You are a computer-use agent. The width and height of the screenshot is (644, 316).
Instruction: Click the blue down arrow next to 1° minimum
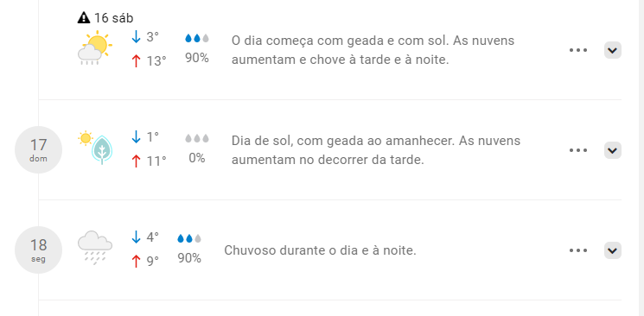(136, 136)
